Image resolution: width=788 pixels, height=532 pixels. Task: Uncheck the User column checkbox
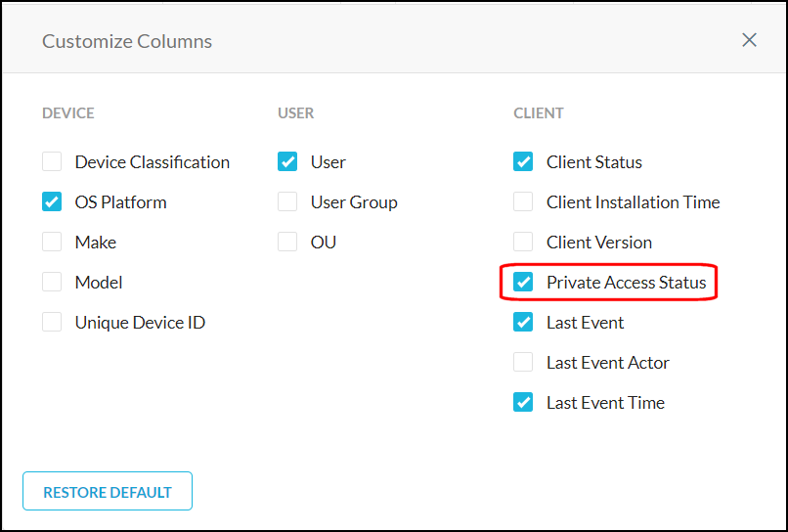pyautogui.click(x=287, y=162)
